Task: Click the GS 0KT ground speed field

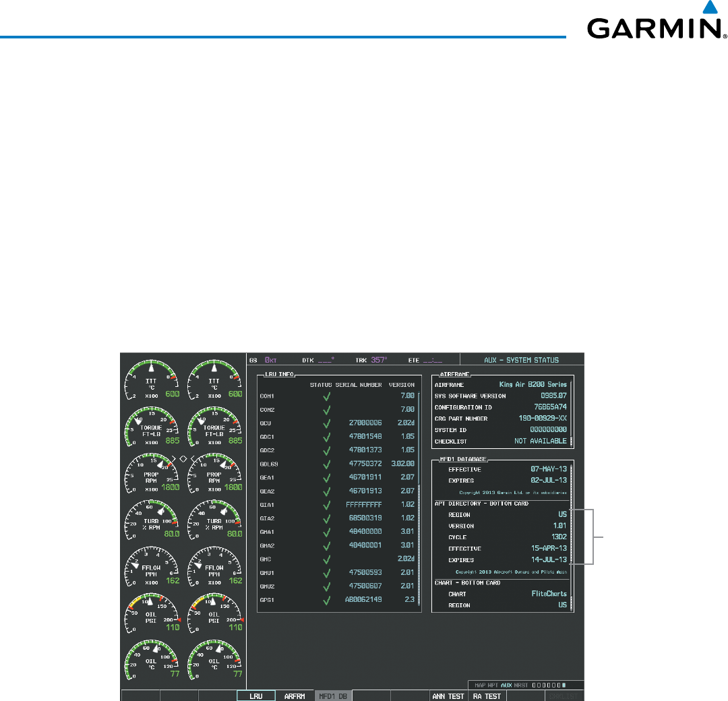Action: click(x=264, y=360)
